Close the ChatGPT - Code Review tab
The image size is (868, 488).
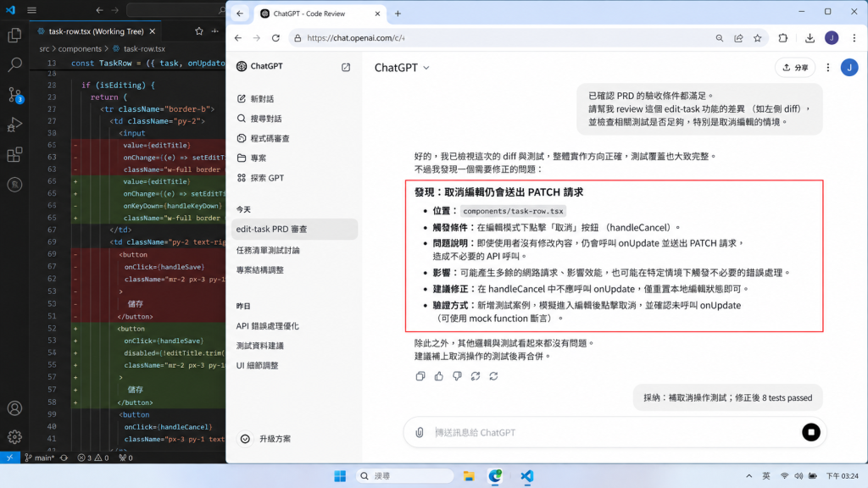pyautogui.click(x=377, y=14)
